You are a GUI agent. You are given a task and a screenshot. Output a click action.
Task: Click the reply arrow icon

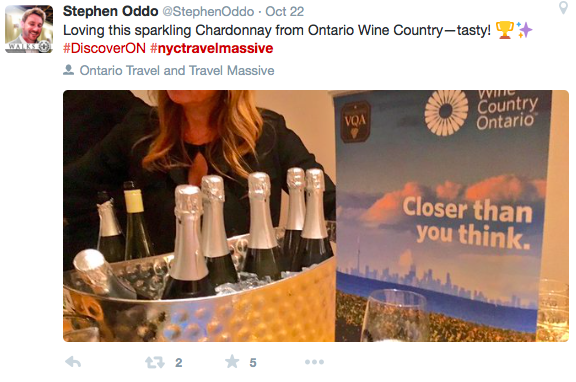pos(73,362)
